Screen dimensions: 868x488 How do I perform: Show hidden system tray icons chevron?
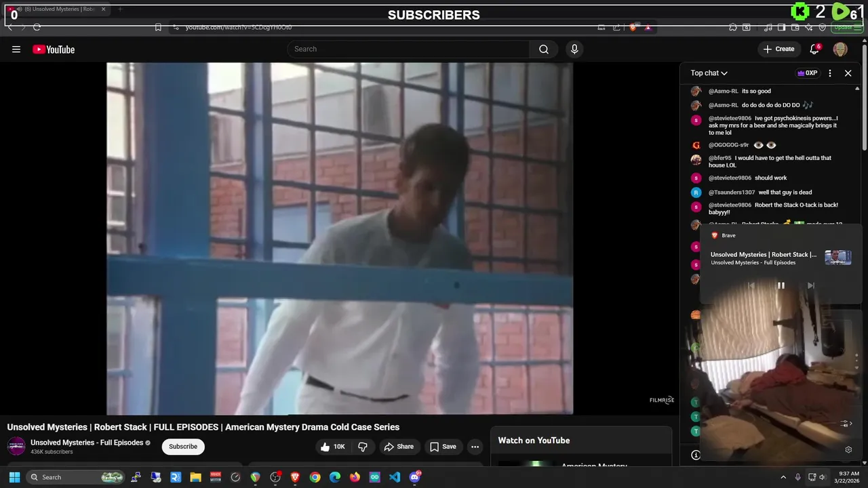tap(783, 477)
